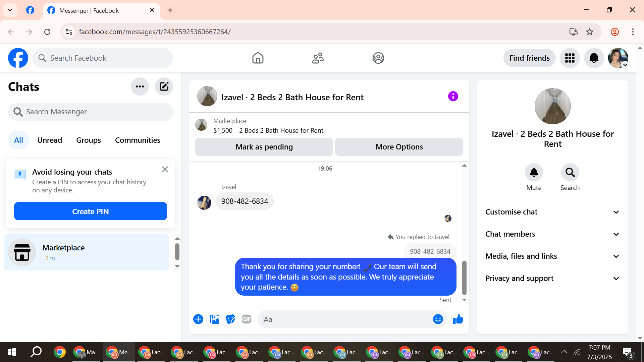Expand the Chat members section
This screenshot has width=644, height=362.
point(552,234)
